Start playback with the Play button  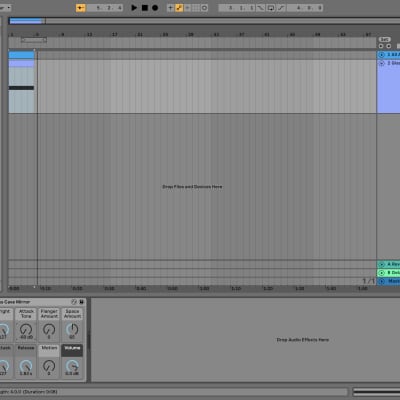(134, 8)
